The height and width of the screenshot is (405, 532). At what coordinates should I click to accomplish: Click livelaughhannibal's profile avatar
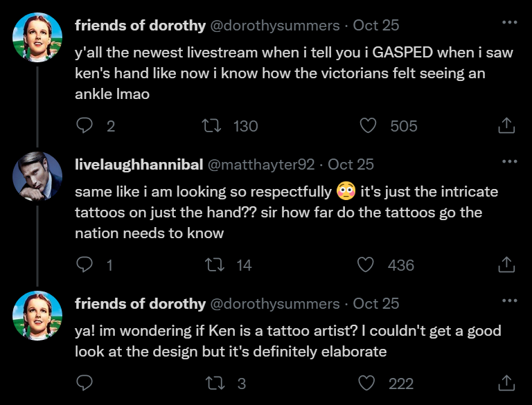[x=37, y=176]
